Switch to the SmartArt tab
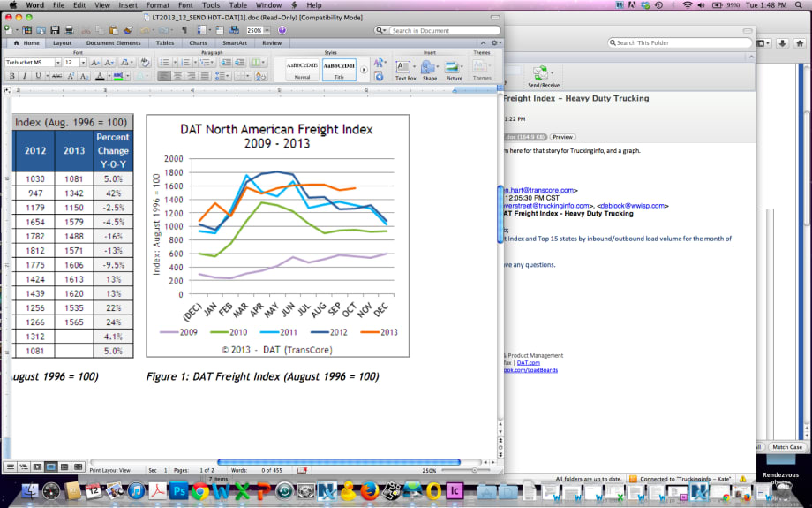 (x=235, y=43)
